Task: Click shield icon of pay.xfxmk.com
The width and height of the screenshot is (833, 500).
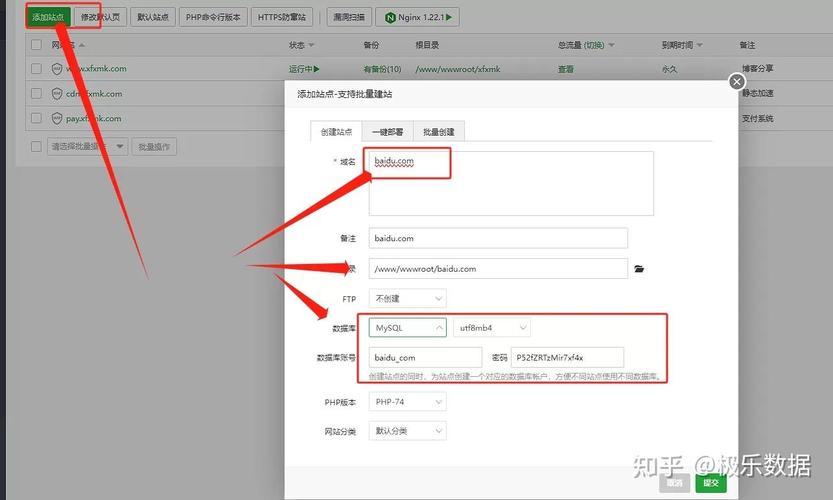Action: 57,118
